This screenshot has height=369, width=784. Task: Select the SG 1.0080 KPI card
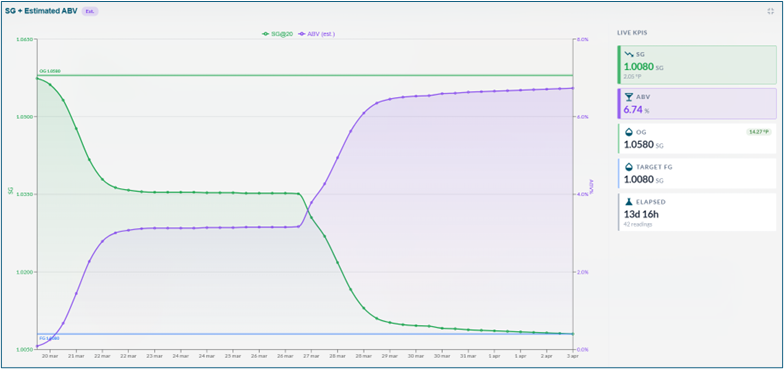pos(697,65)
